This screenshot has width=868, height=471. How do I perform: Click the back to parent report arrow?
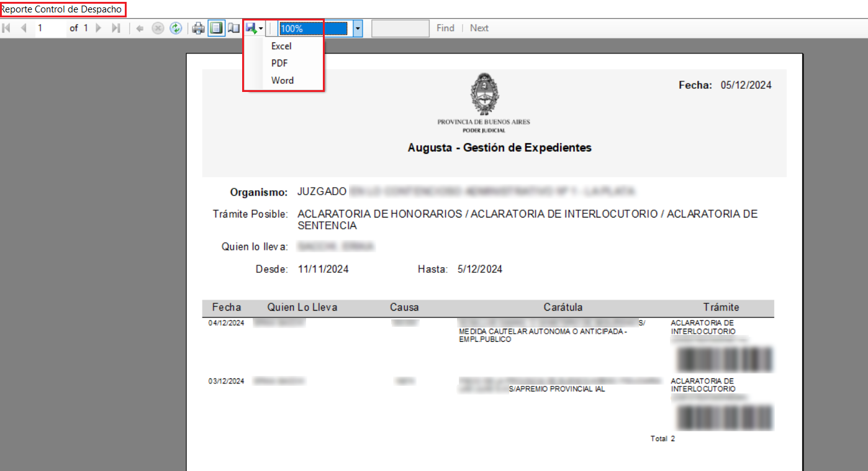coord(140,28)
